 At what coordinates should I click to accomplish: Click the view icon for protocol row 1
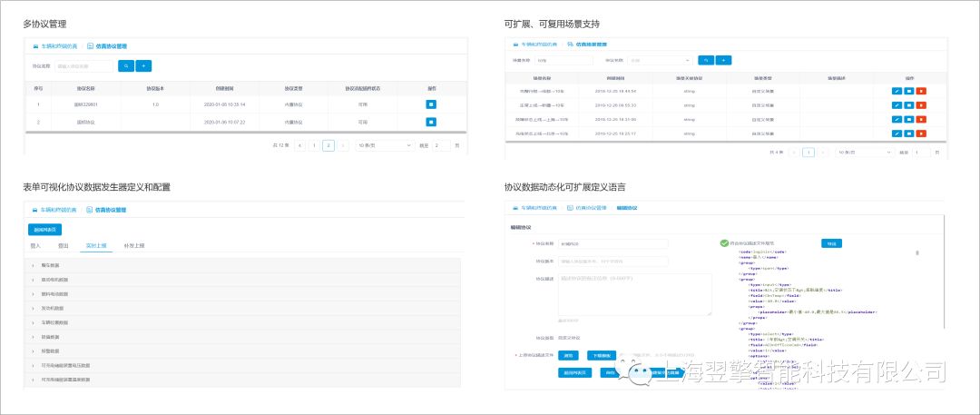pyautogui.click(x=431, y=104)
